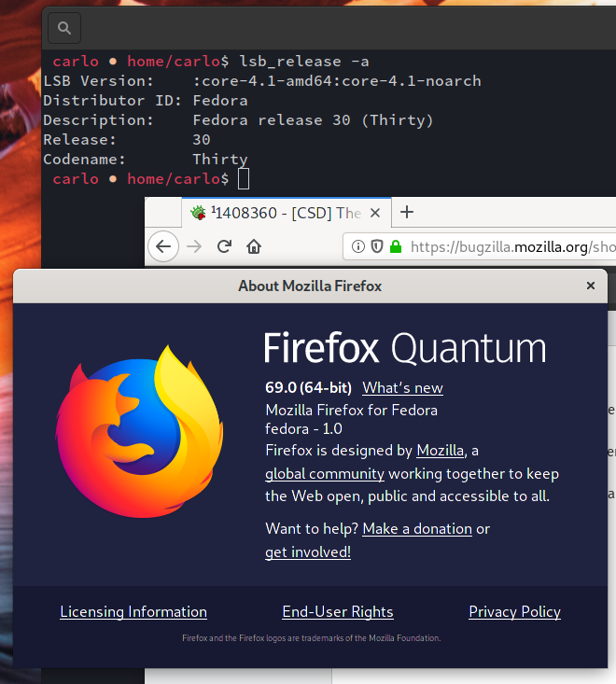Click the 'lsb_release -a' command text
This screenshot has width=616, height=684.
tap(304, 62)
